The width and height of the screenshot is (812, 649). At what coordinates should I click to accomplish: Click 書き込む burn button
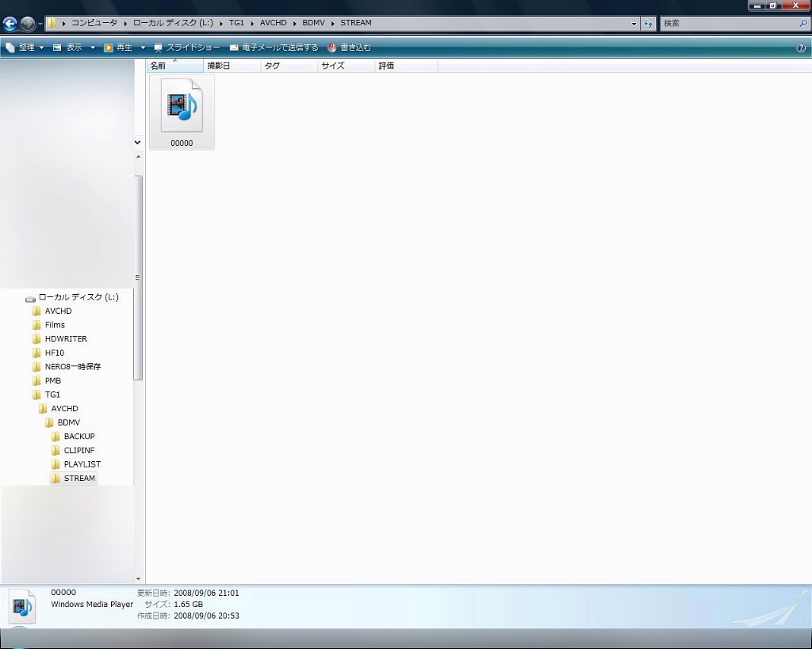349,48
